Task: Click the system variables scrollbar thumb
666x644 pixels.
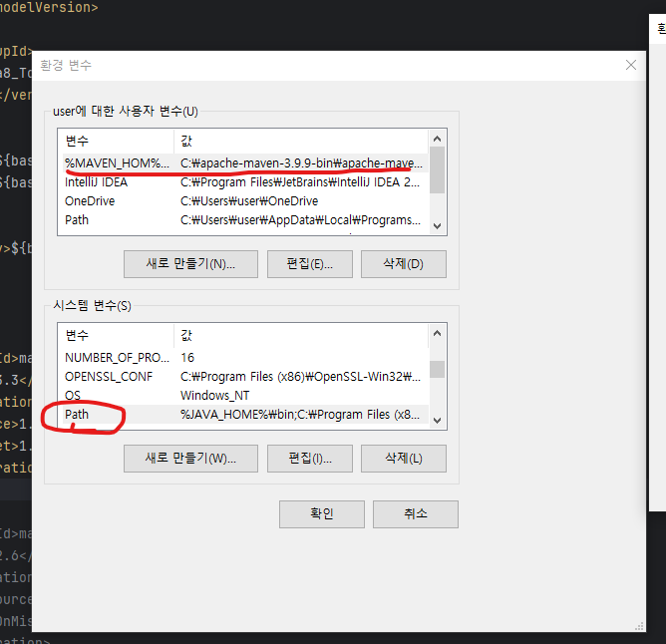Action: [x=437, y=369]
